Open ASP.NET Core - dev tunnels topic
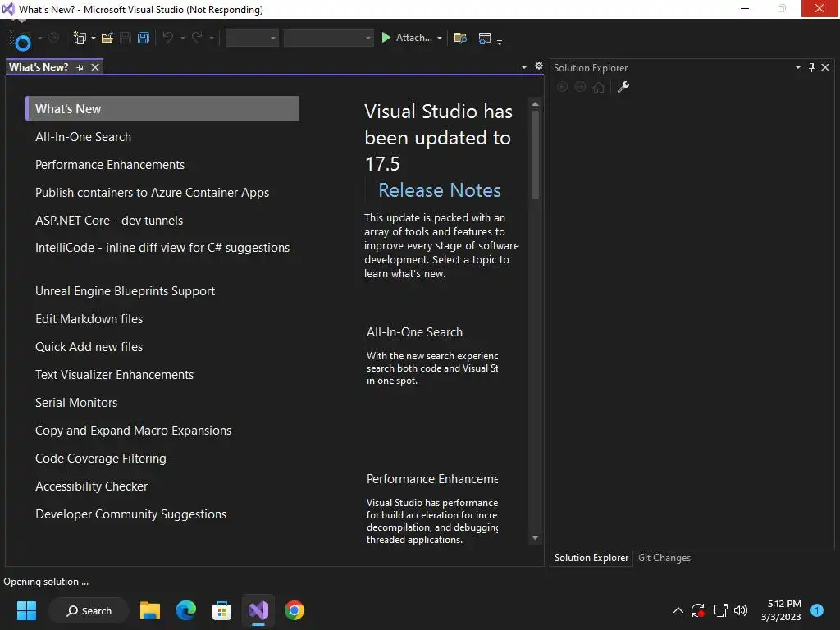840x630 pixels. pos(109,220)
